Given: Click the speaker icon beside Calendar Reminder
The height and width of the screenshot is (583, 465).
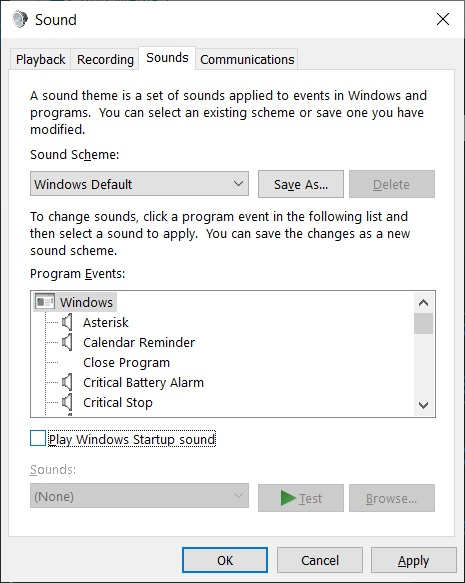Looking at the screenshot, I should (x=67, y=342).
